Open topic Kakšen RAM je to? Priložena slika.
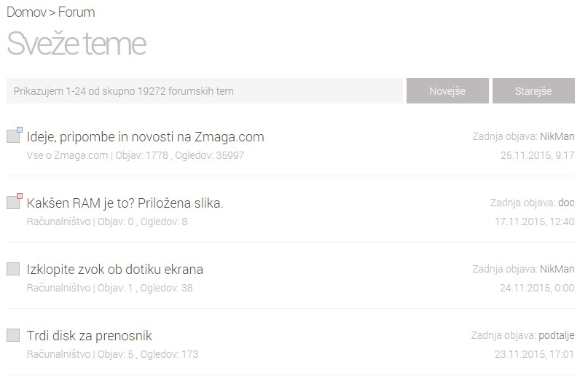This screenshot has width=588, height=376. (125, 203)
